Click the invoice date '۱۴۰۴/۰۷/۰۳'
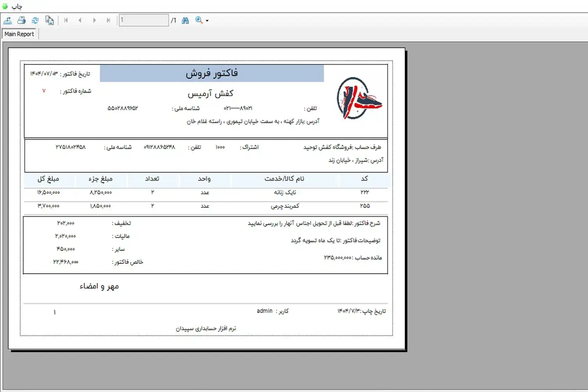 coord(44,74)
